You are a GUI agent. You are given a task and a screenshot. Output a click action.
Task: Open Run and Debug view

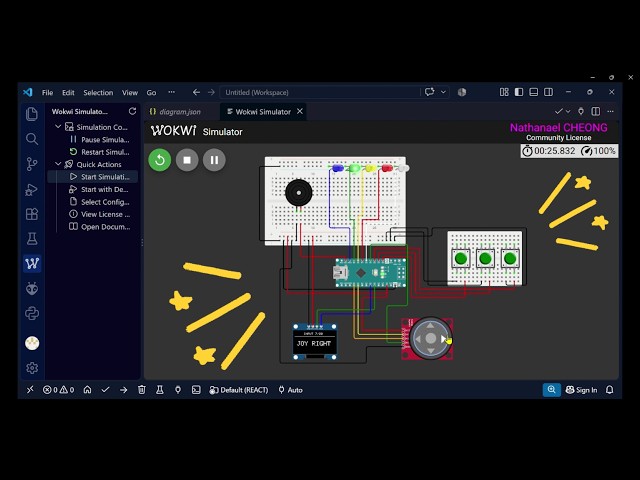32,189
